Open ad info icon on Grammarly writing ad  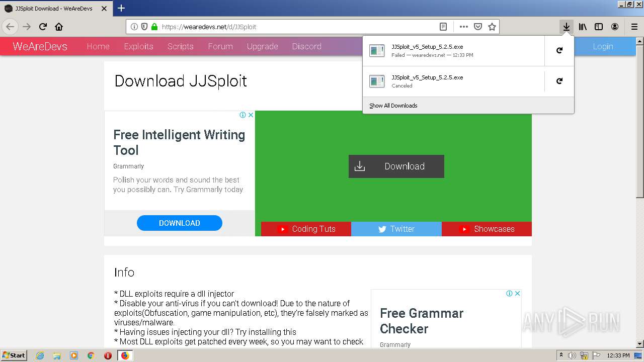243,115
